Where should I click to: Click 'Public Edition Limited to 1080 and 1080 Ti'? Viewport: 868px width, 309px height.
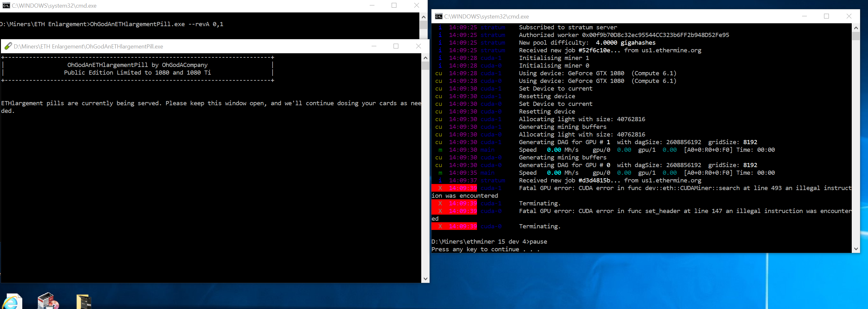(138, 72)
